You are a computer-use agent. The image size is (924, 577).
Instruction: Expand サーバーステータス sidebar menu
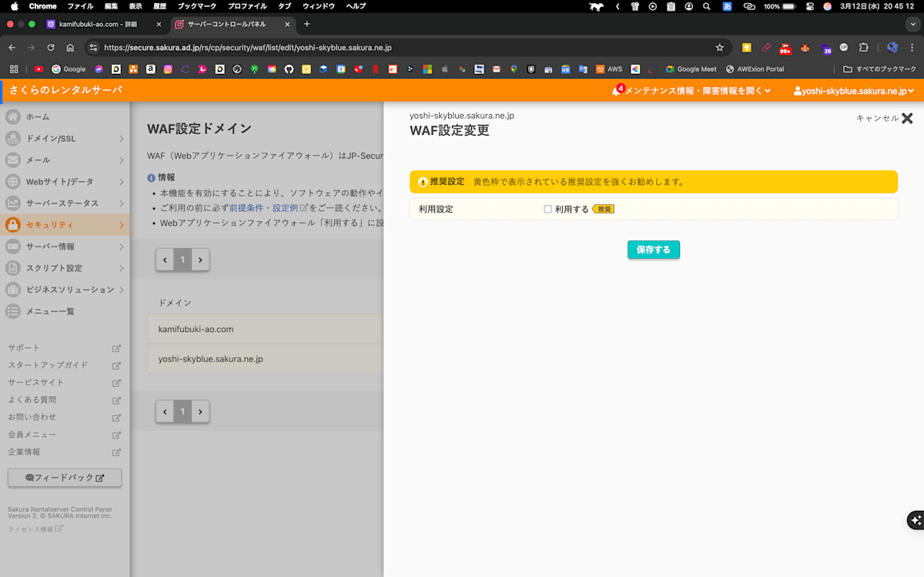pyautogui.click(x=65, y=203)
